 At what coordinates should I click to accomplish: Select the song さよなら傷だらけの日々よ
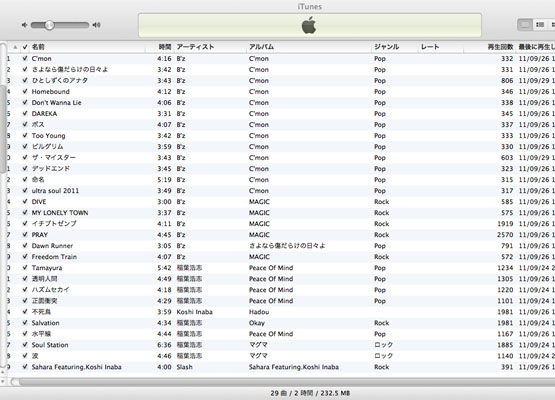(70, 69)
